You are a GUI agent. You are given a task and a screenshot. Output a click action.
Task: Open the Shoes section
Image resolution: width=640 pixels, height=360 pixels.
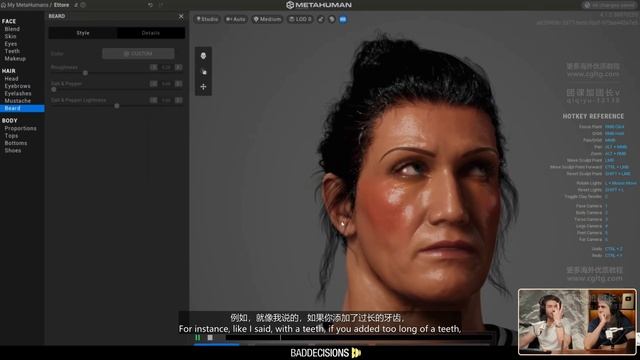[13, 150]
